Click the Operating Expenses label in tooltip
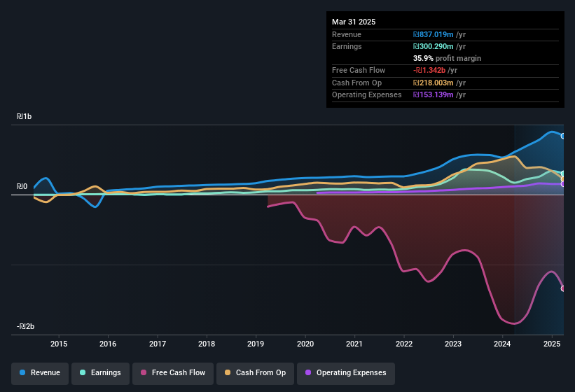This screenshot has width=575, height=392. click(x=367, y=95)
